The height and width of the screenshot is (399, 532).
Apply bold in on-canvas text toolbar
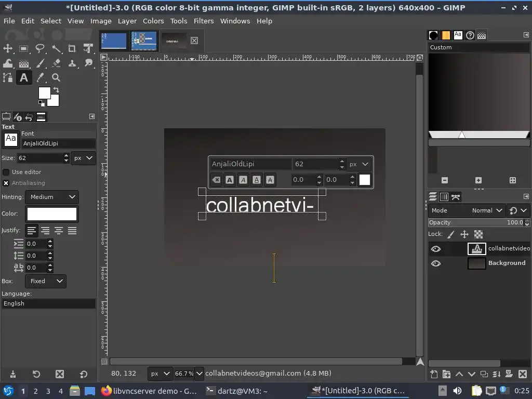tap(230, 180)
